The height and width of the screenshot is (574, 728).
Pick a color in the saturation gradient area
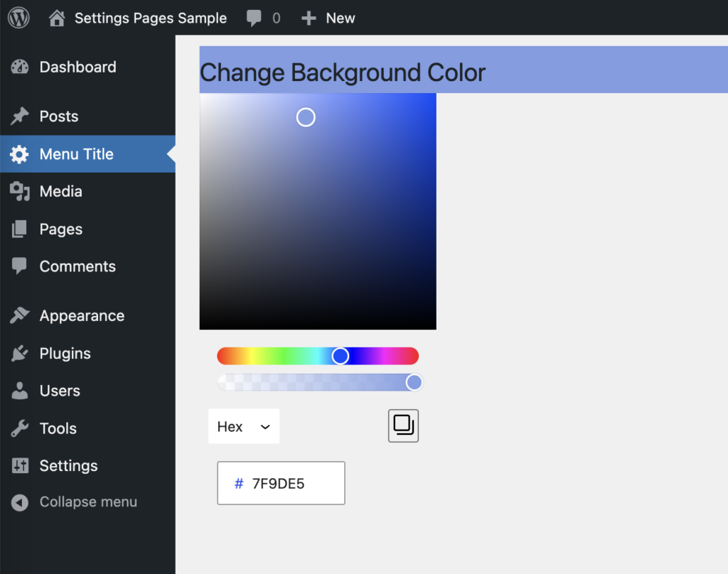(x=318, y=211)
